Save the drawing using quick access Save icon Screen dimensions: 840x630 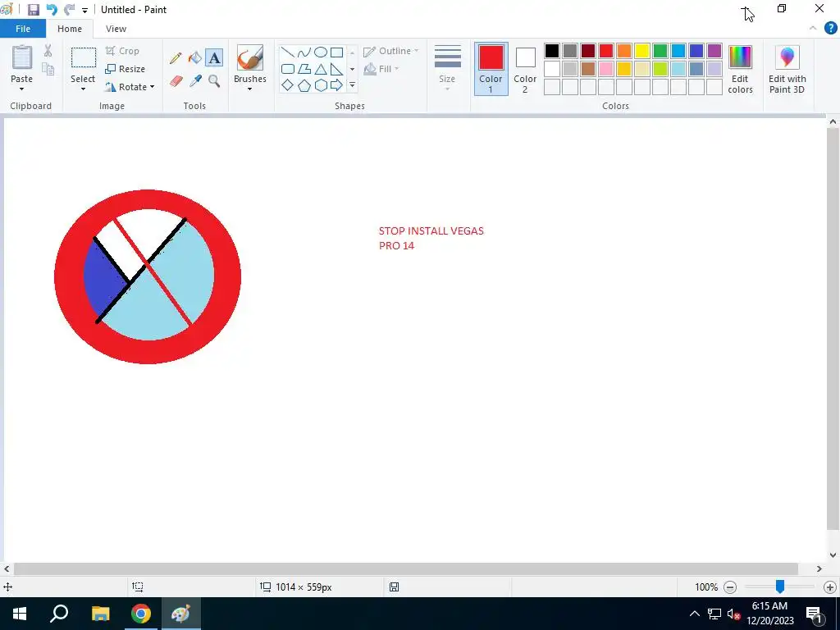point(33,10)
